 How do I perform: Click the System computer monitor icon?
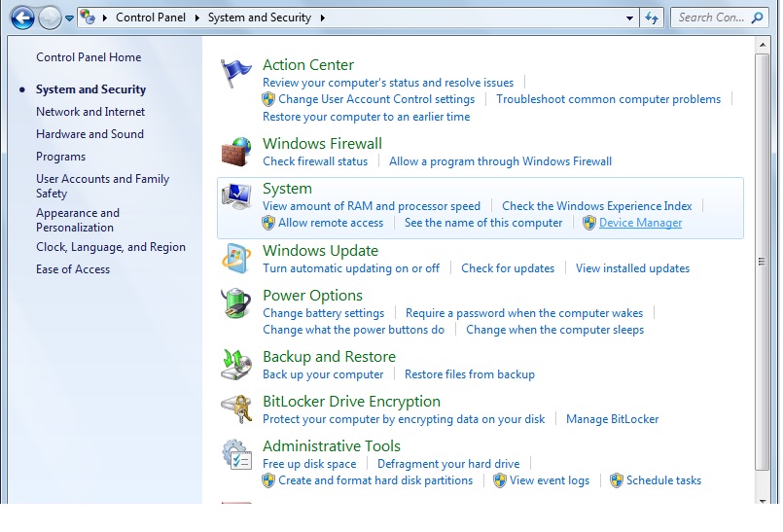coord(236,196)
